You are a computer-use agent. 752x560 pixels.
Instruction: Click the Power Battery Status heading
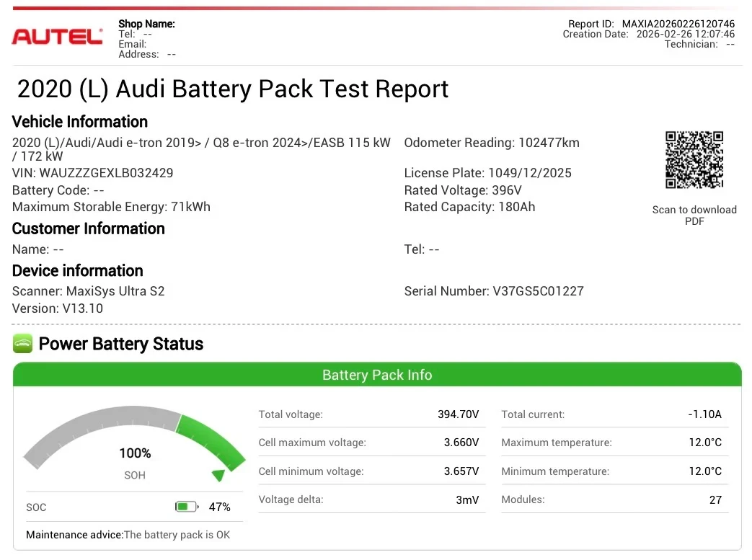click(121, 344)
